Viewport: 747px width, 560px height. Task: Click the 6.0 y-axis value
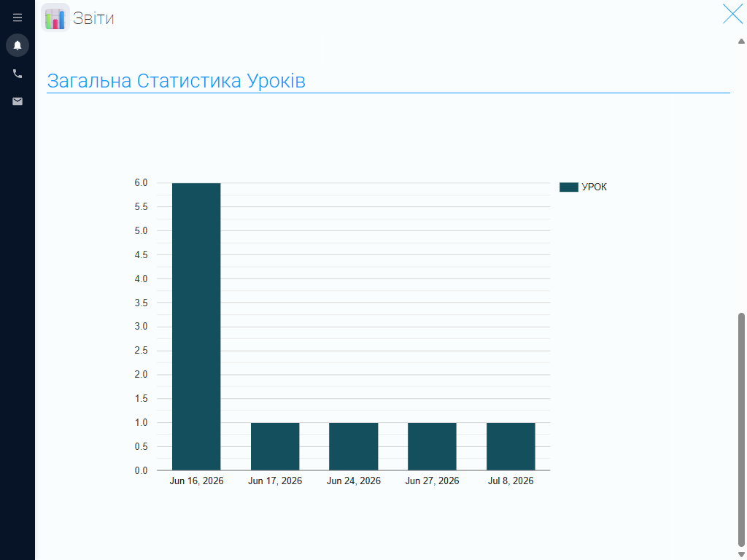coord(141,183)
